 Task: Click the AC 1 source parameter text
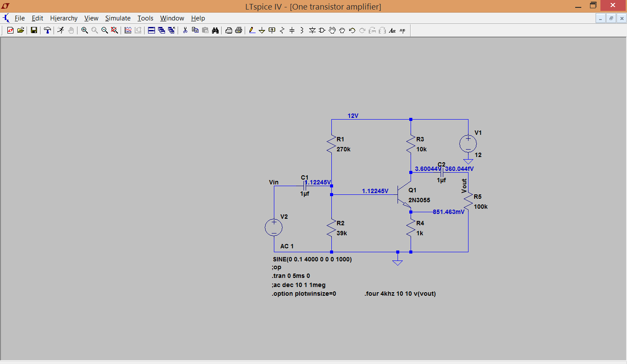[x=287, y=246]
